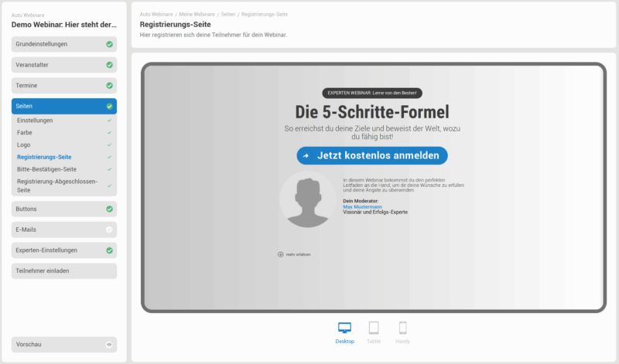Click Max Mustermann moderator link
The height and width of the screenshot is (364, 619).
click(x=362, y=206)
